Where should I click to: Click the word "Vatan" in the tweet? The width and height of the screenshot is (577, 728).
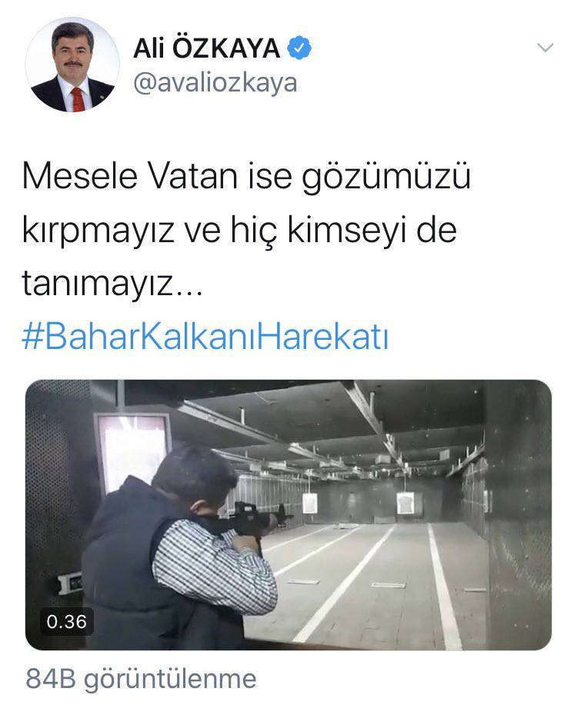tap(193, 177)
